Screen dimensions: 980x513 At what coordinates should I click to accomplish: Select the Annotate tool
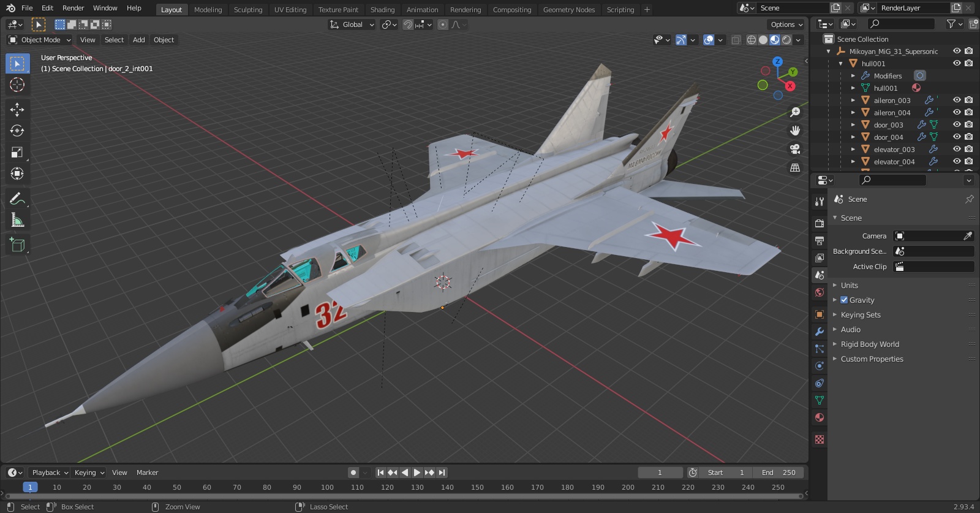17,199
